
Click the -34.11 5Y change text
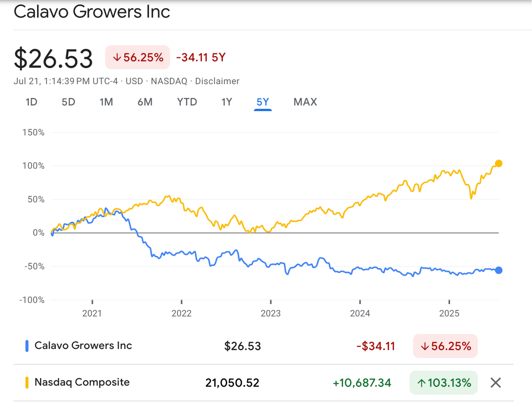pyautogui.click(x=201, y=58)
